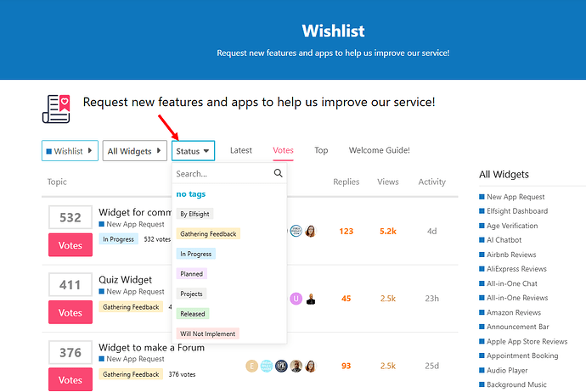Click 123 replies count
This screenshot has width=586, height=392.
pos(346,231)
